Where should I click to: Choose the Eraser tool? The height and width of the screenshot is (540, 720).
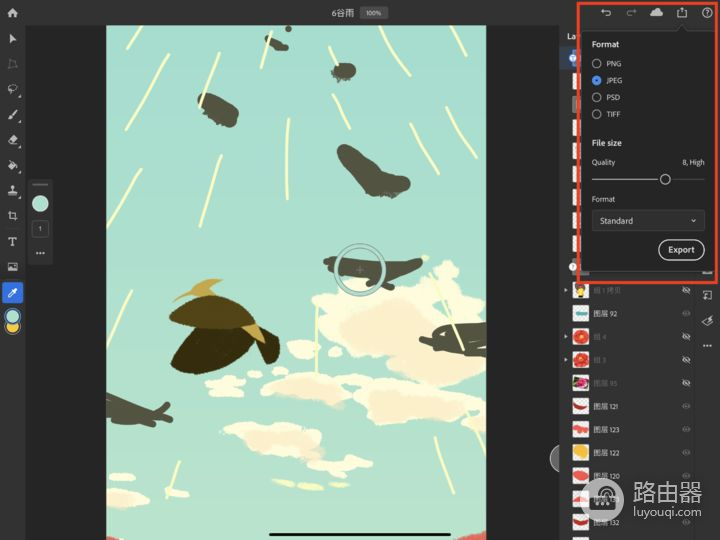click(x=13, y=140)
